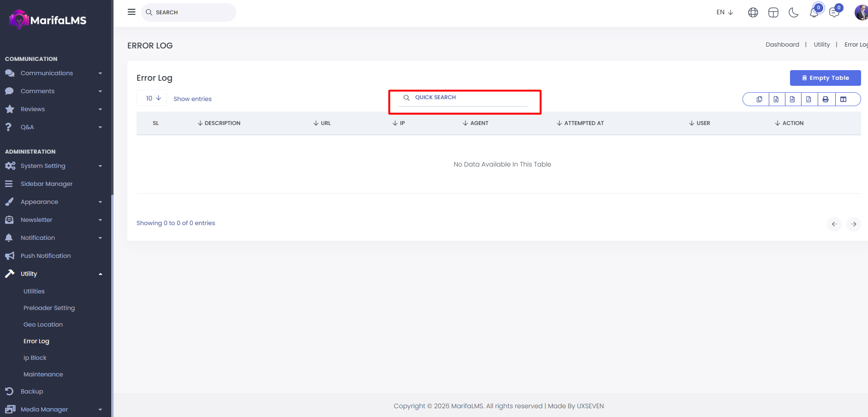Select Geo Location under Utility
This screenshot has width=868, height=417.
(x=43, y=324)
